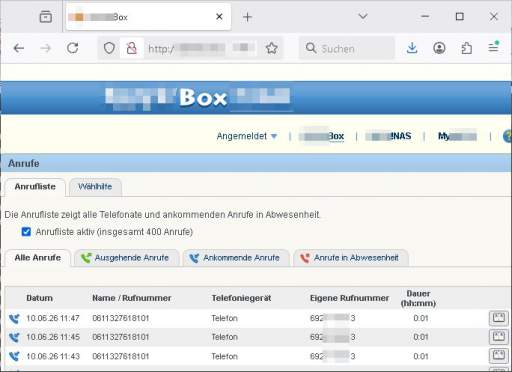Toggle the Anrufliste aktiv checkbox

point(26,232)
